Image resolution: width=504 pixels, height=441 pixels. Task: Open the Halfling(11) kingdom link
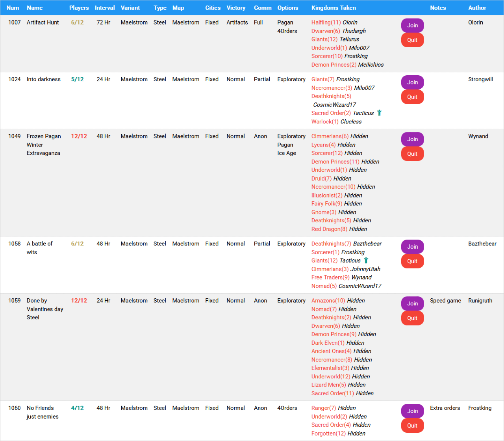pyautogui.click(x=326, y=22)
